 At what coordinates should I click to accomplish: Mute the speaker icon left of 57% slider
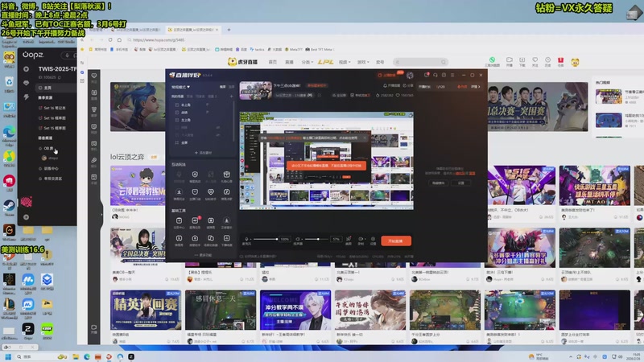[x=298, y=239]
